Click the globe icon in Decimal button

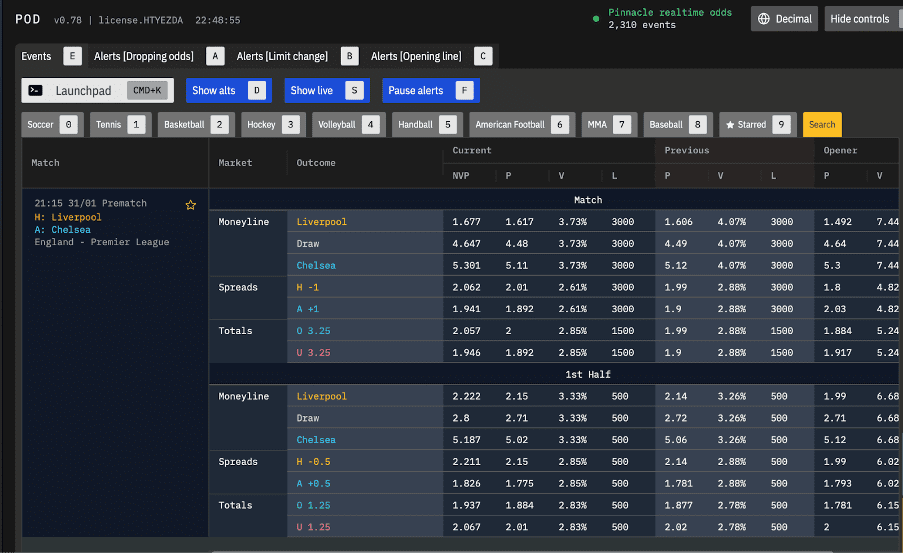(x=764, y=19)
